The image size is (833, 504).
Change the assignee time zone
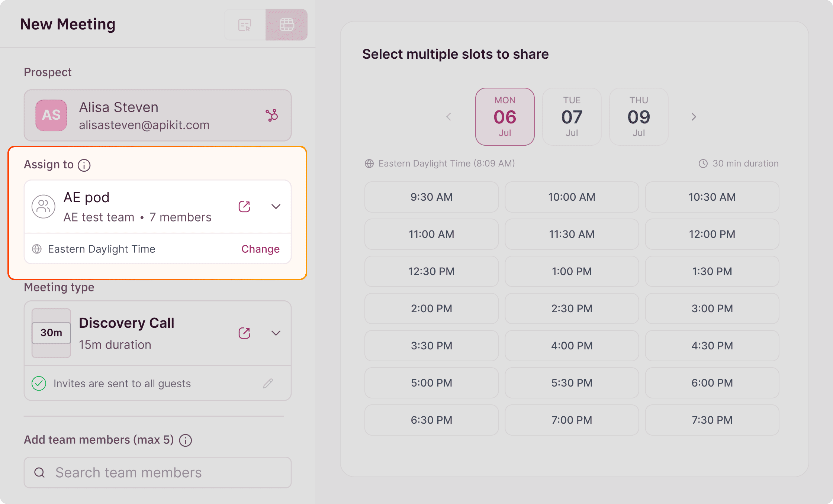click(x=260, y=249)
